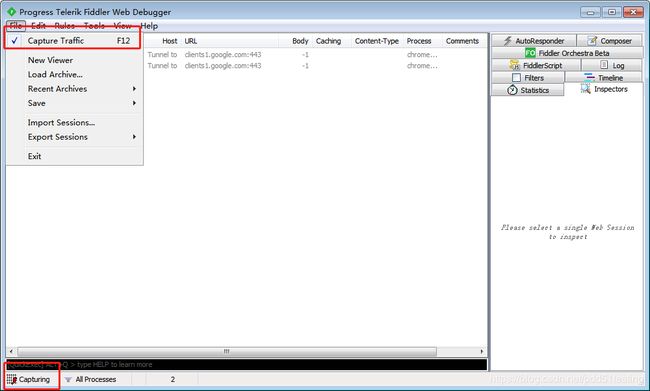
Task: Open Fiddler Orchestra Beta tab
Action: (x=567, y=53)
